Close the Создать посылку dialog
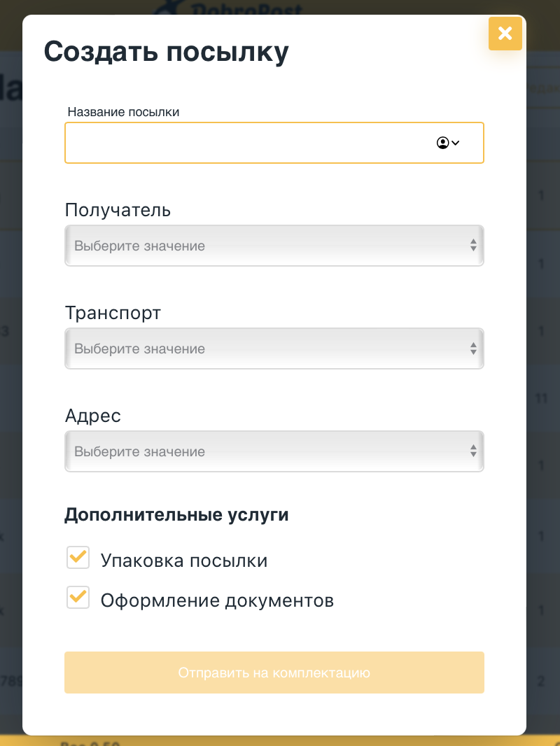Viewport: 560px width, 746px height. pos(505,34)
